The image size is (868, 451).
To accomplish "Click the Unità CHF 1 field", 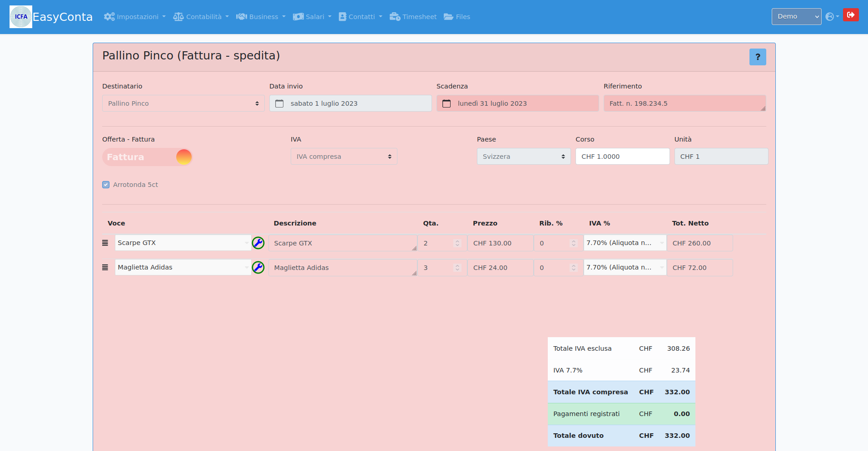I will (x=721, y=157).
